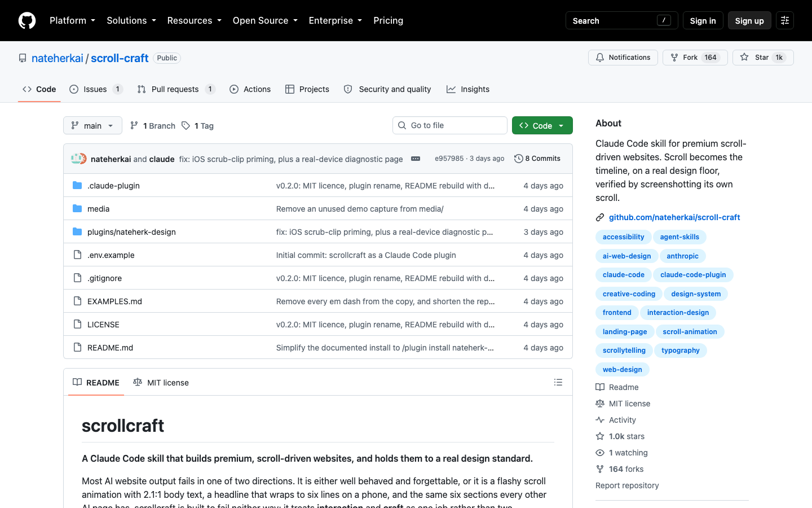
Task: Open the LICENSE file
Action: (103, 325)
